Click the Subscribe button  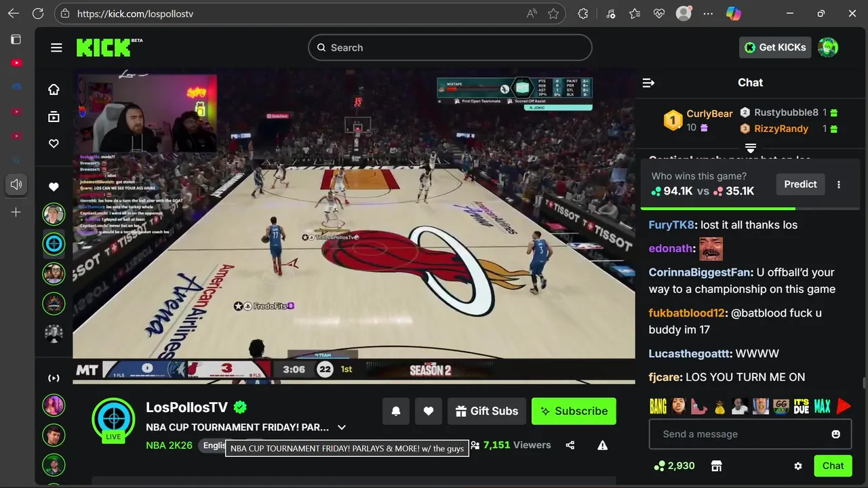pyautogui.click(x=574, y=411)
